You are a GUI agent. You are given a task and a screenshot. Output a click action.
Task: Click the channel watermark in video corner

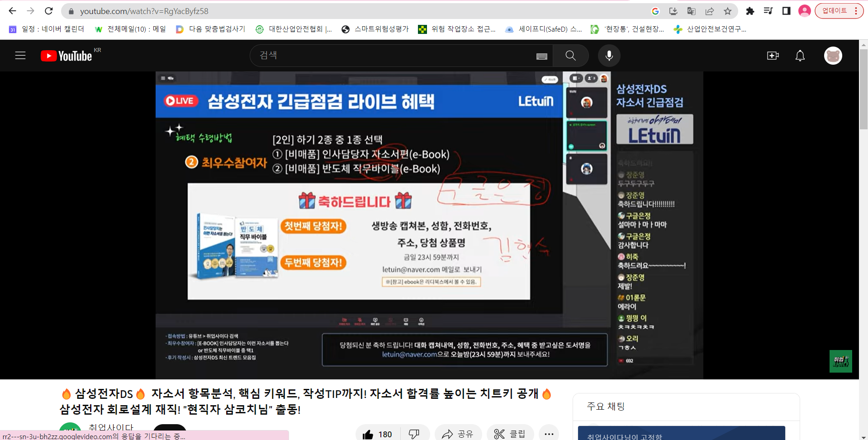tap(840, 361)
